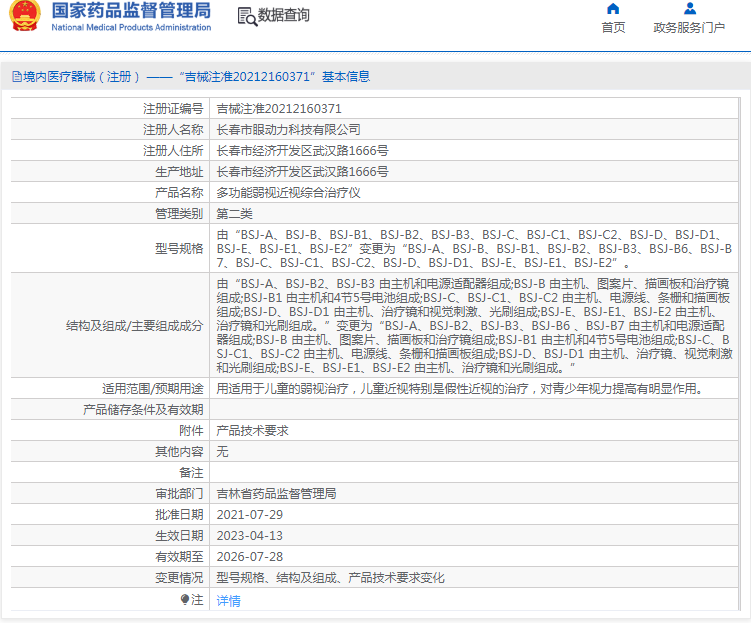Click the 管理类别 row label

coord(179,214)
